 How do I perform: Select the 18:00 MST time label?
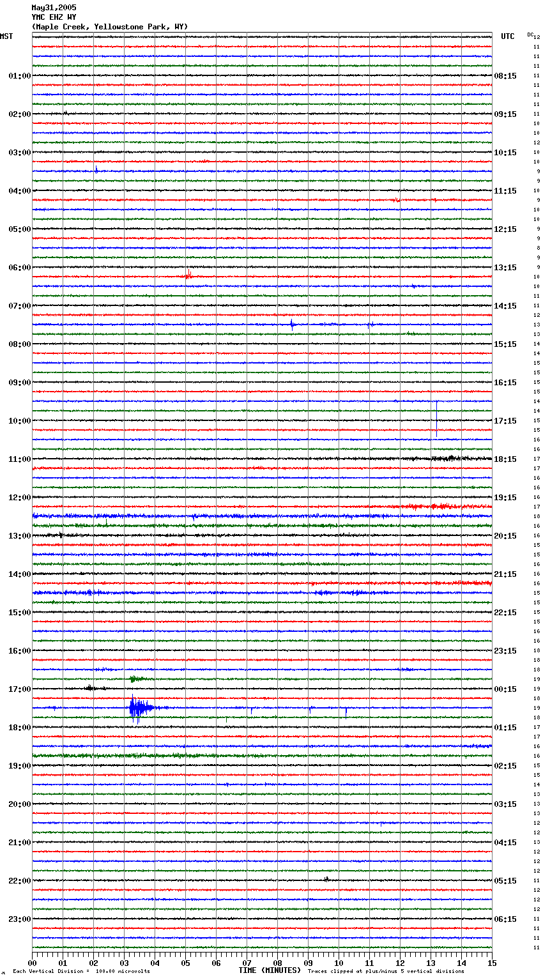pos(20,728)
